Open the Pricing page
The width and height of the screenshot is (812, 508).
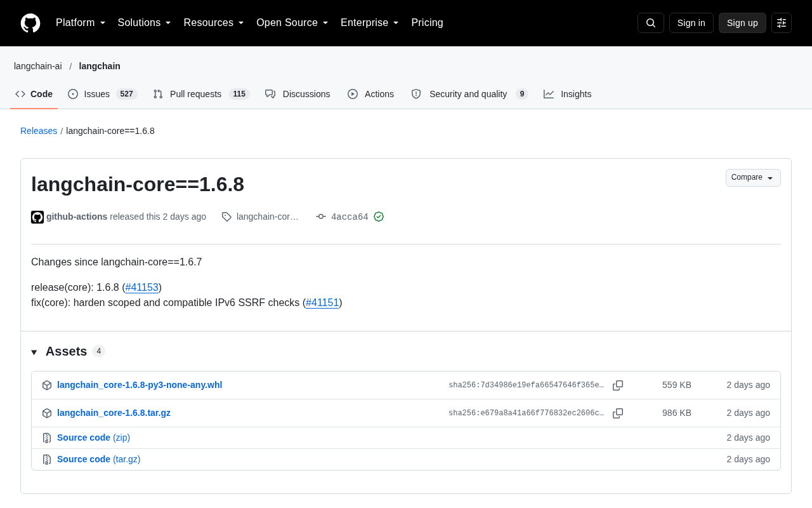tap(427, 23)
